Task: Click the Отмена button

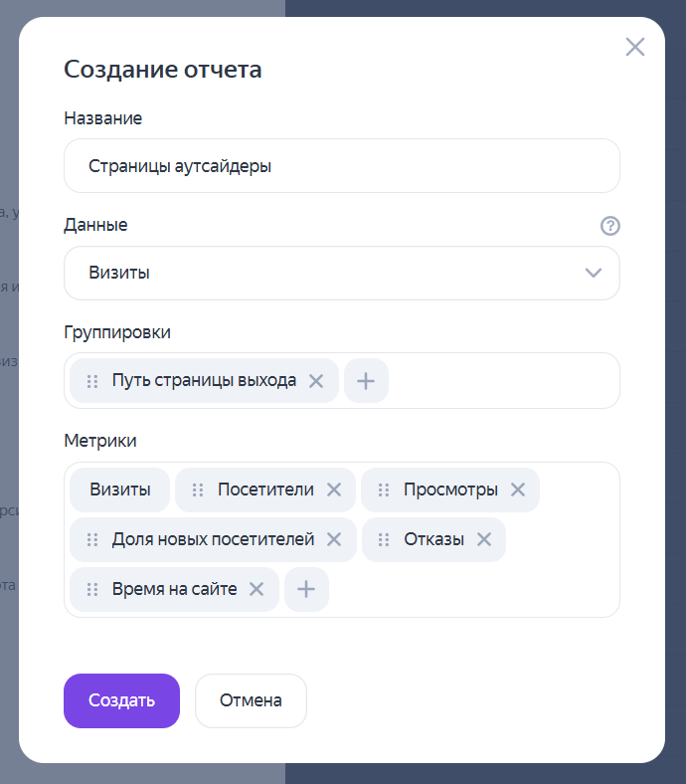Action: [x=251, y=700]
